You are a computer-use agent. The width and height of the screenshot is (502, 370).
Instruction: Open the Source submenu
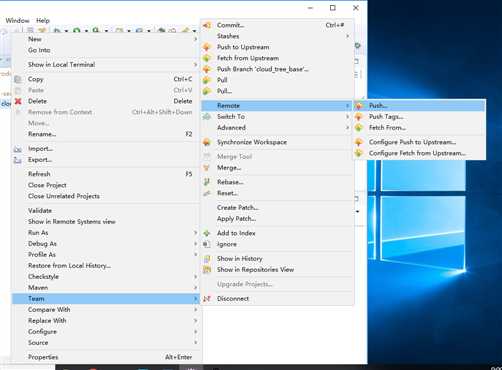point(106,343)
